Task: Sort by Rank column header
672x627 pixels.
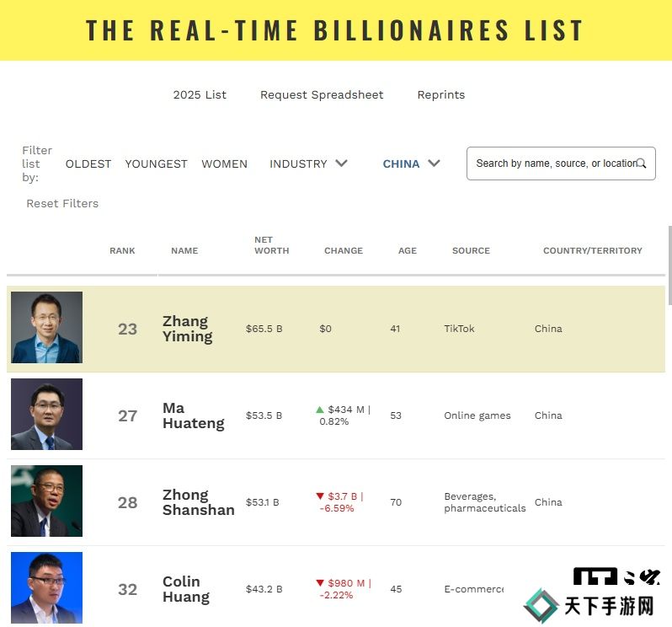Action: click(x=122, y=250)
